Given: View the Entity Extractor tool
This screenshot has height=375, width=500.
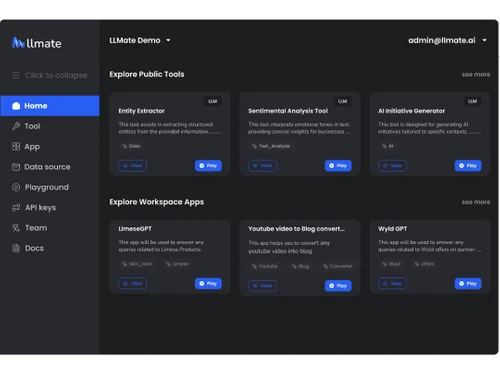Looking at the screenshot, I should [x=132, y=166].
